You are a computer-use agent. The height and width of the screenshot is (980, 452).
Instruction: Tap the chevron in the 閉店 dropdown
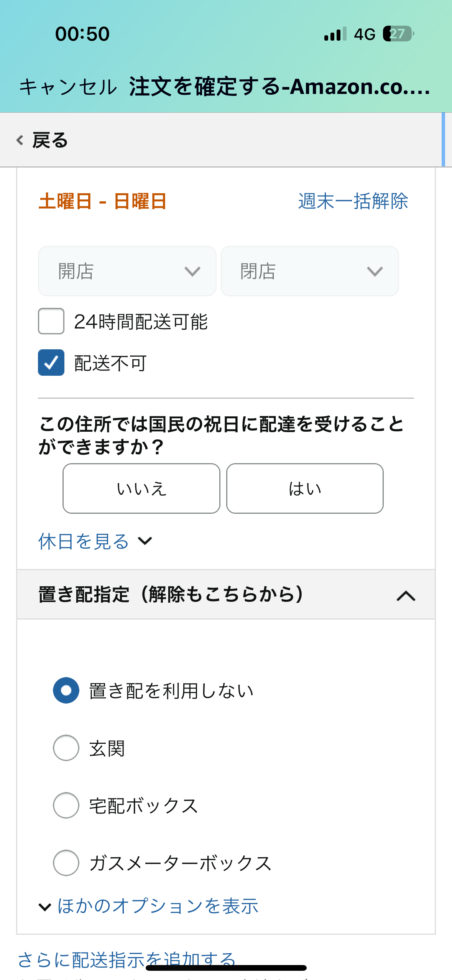pyautogui.click(x=375, y=271)
